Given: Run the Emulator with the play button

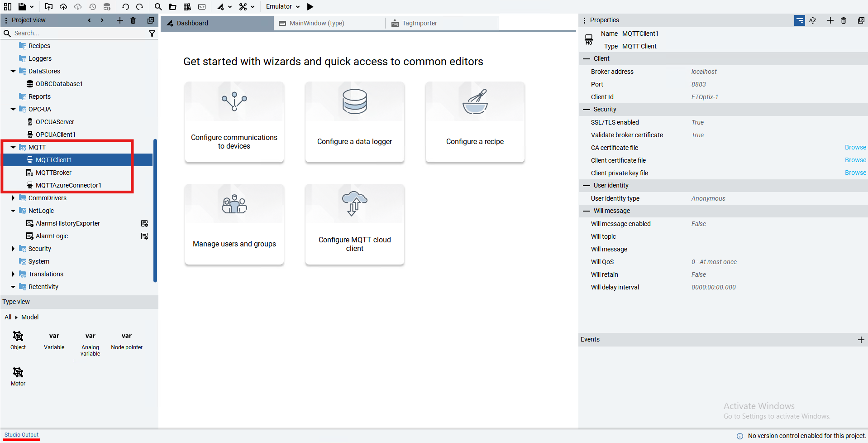Looking at the screenshot, I should point(310,7).
